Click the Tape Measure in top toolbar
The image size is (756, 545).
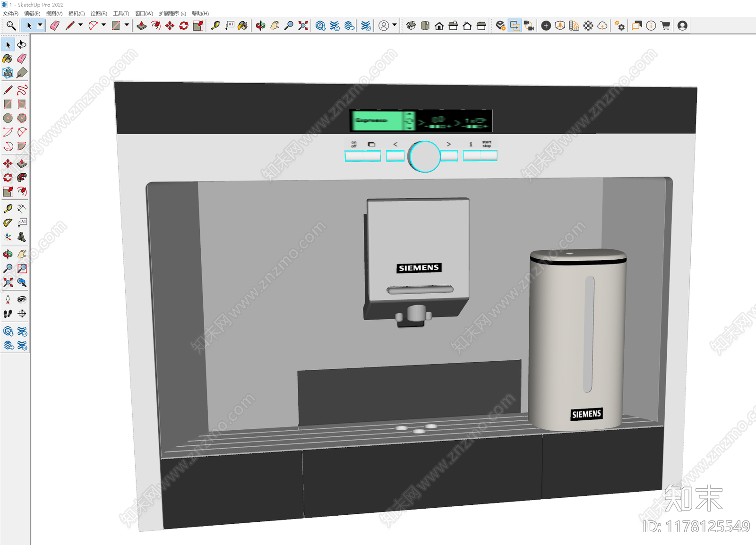pos(215,26)
